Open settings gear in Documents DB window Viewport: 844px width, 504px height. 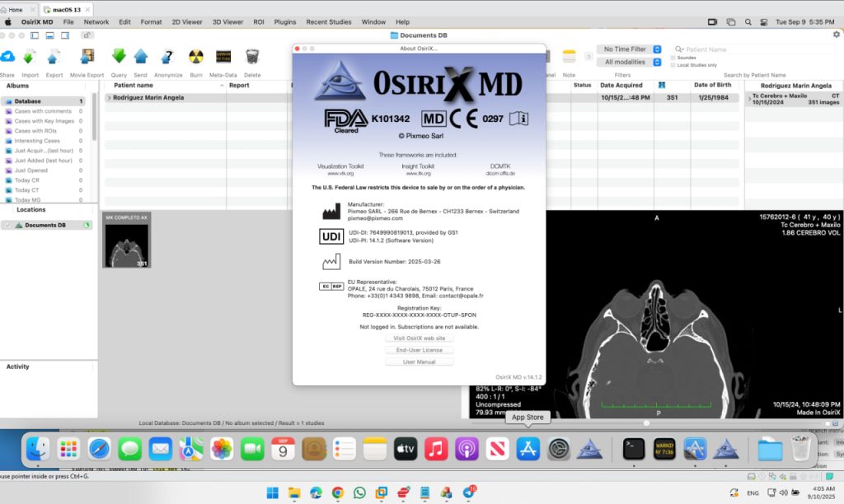(837, 35)
